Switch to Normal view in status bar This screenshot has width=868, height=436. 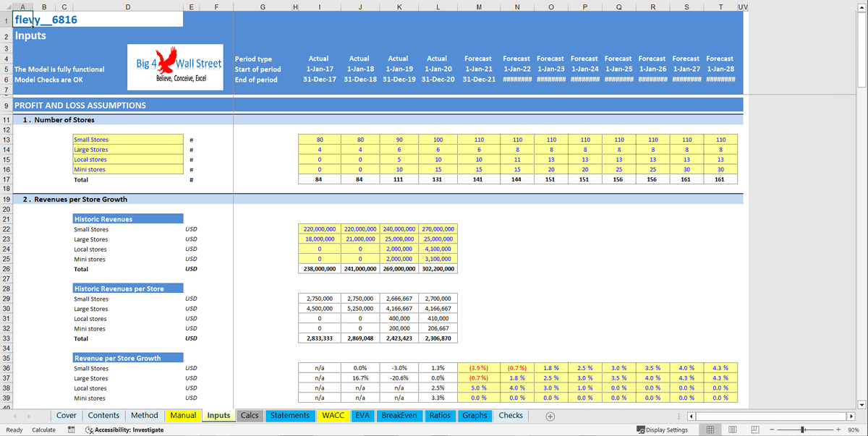(710, 429)
